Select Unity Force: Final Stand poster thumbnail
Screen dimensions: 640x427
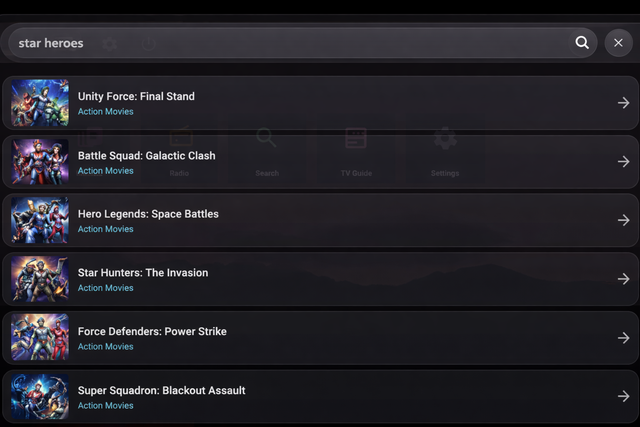click(x=40, y=103)
